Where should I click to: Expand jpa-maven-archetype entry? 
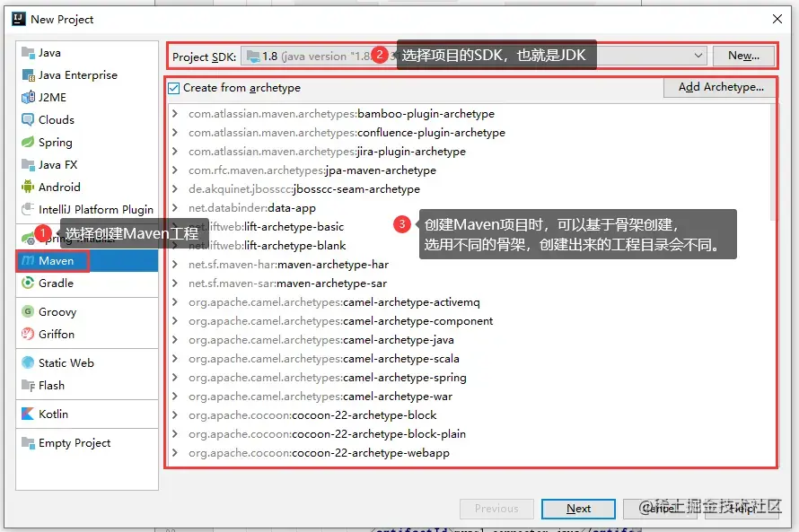[x=175, y=170]
